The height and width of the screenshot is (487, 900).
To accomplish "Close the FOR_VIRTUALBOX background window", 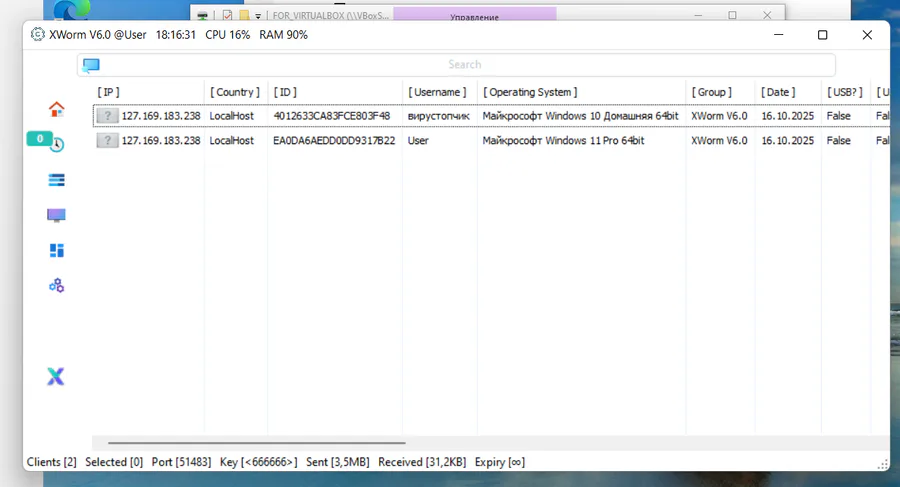I will point(767,15).
